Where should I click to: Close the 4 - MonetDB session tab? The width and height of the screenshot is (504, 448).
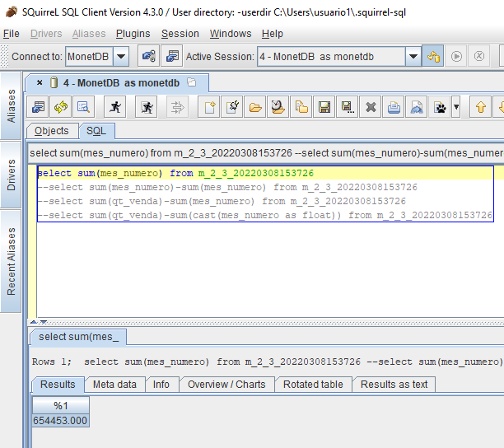40,82
